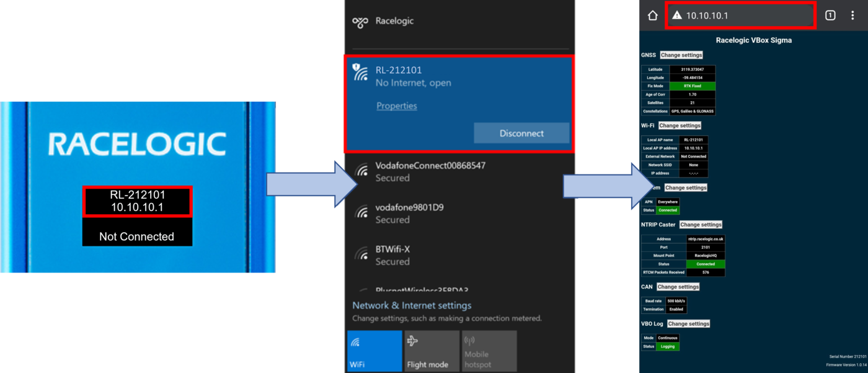Click the 10.10.10.1 browser address field

pyautogui.click(x=740, y=16)
